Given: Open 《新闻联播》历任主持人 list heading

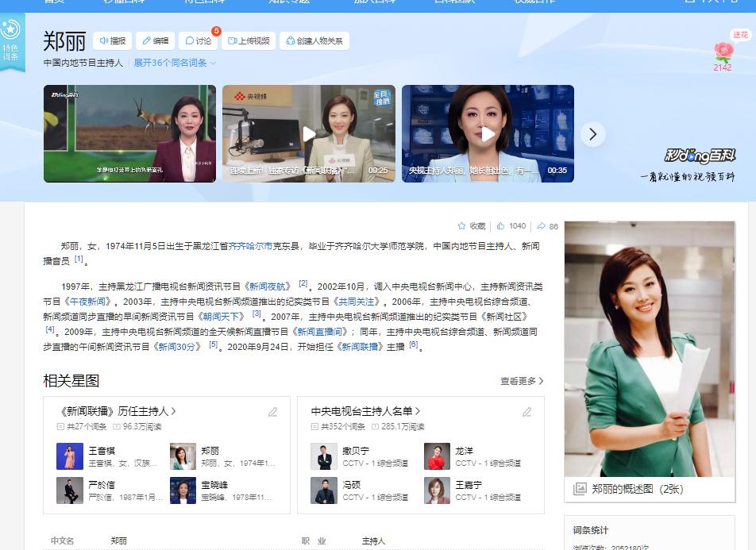Looking at the screenshot, I should click(117, 411).
